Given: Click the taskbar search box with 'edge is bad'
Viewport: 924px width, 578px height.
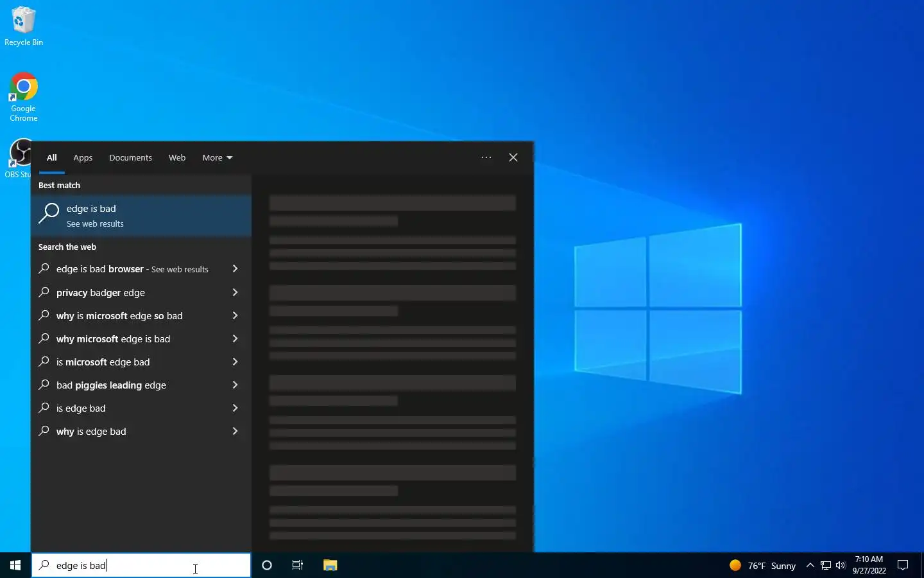Looking at the screenshot, I should click(x=141, y=565).
